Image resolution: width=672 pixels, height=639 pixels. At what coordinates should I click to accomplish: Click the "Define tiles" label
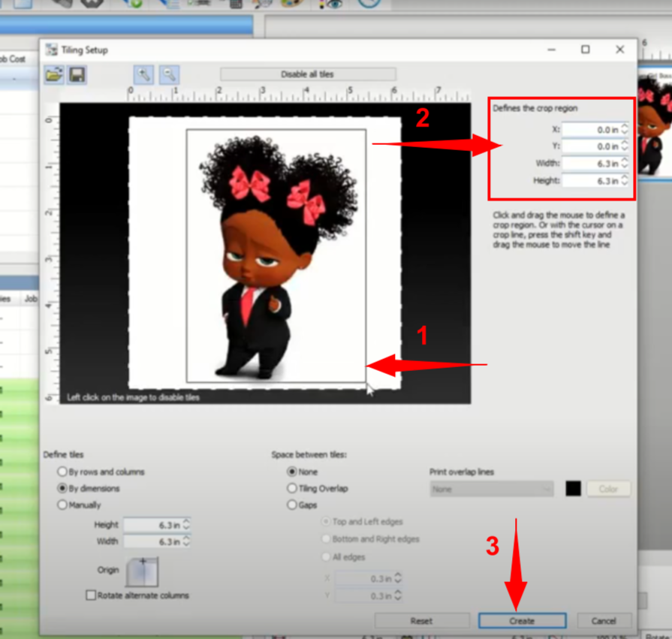[x=63, y=454]
